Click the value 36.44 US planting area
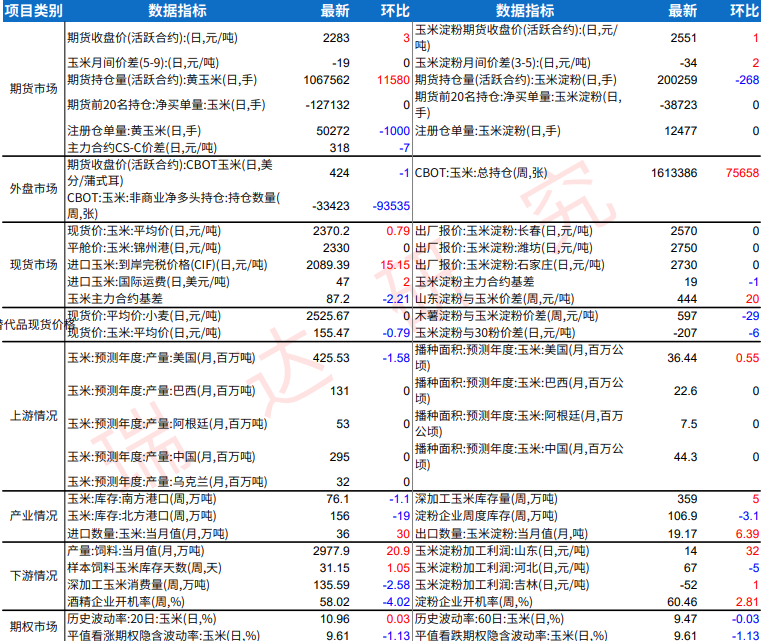 coord(682,358)
